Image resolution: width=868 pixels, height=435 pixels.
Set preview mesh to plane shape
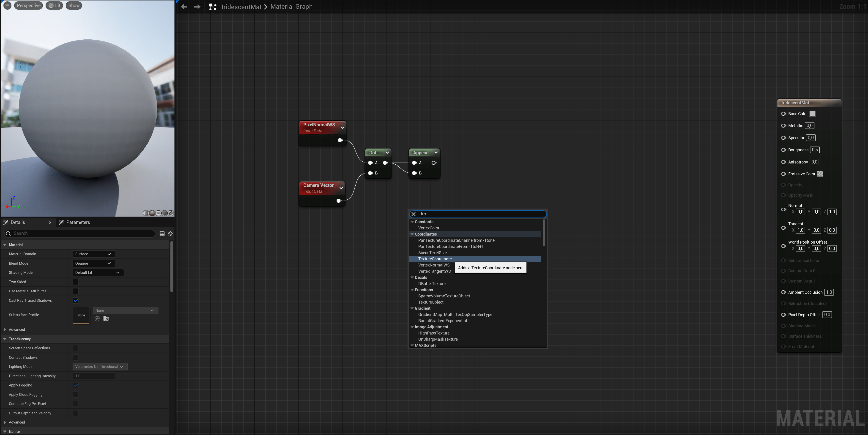[x=158, y=213]
